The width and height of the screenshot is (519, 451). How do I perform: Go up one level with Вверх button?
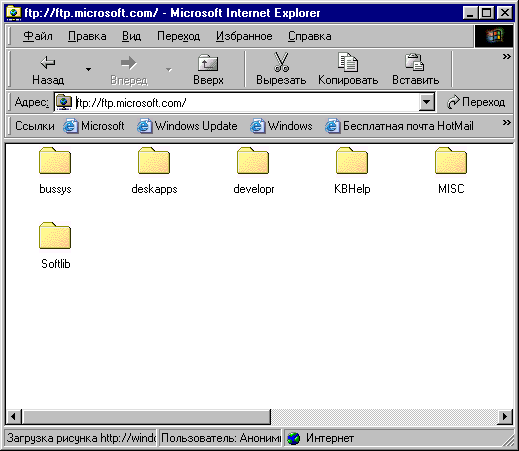pos(208,69)
